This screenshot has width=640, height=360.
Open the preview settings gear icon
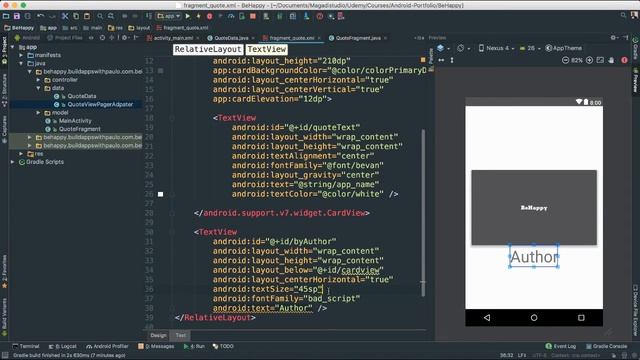[613, 38]
